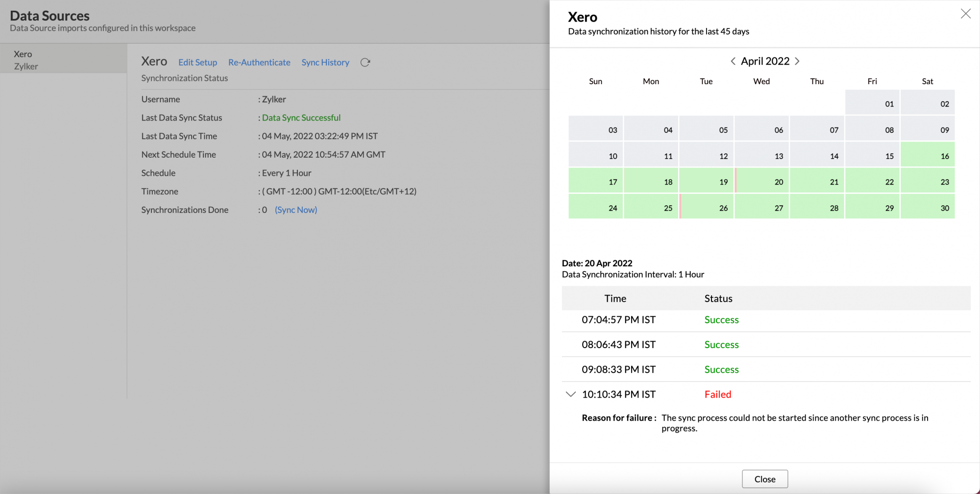Image resolution: width=980 pixels, height=494 pixels.
Task: Open Edit Setup link
Action: point(197,62)
